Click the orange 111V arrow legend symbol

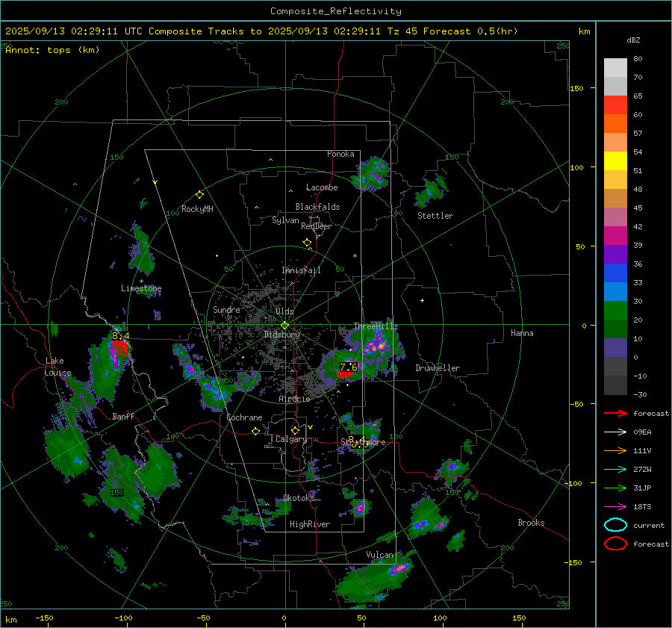pos(615,450)
